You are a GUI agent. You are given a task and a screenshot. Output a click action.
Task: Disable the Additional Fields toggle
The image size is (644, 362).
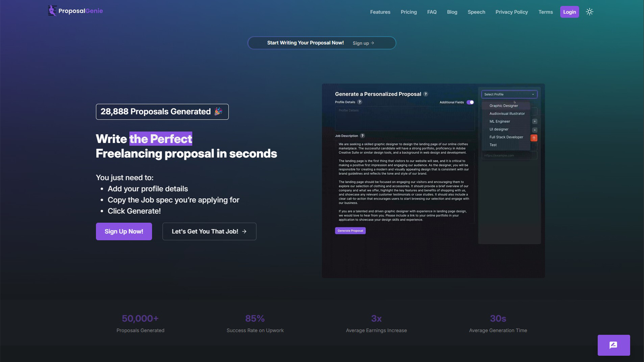[470, 102]
